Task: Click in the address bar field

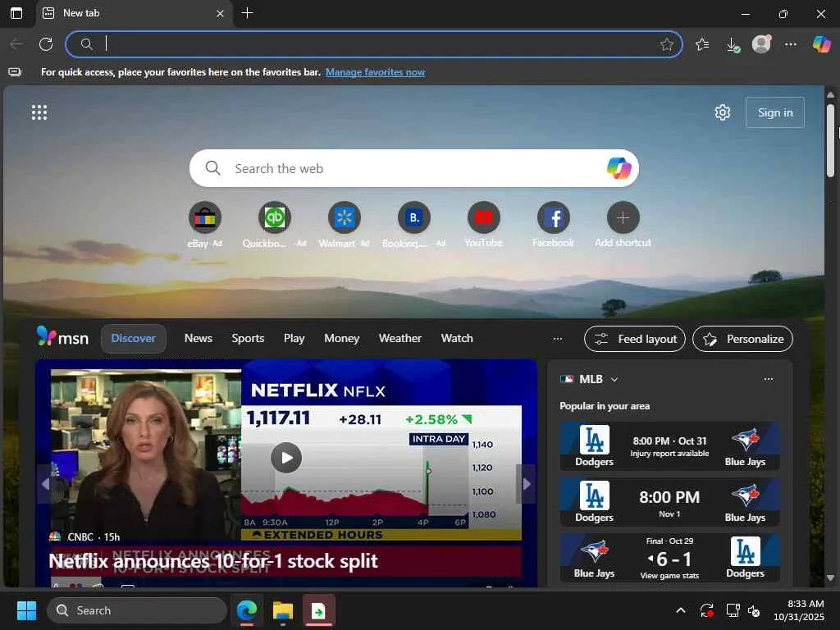Action: (x=374, y=44)
